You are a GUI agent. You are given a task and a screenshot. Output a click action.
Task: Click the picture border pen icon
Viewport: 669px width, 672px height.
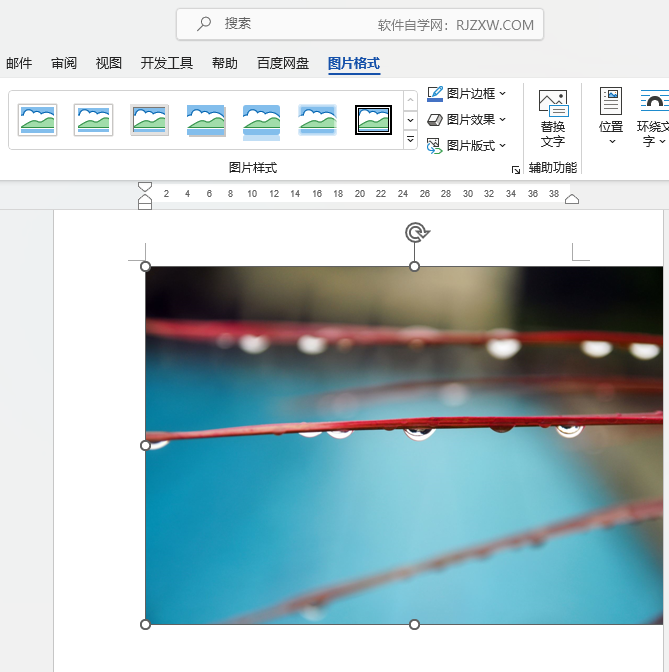click(x=435, y=93)
